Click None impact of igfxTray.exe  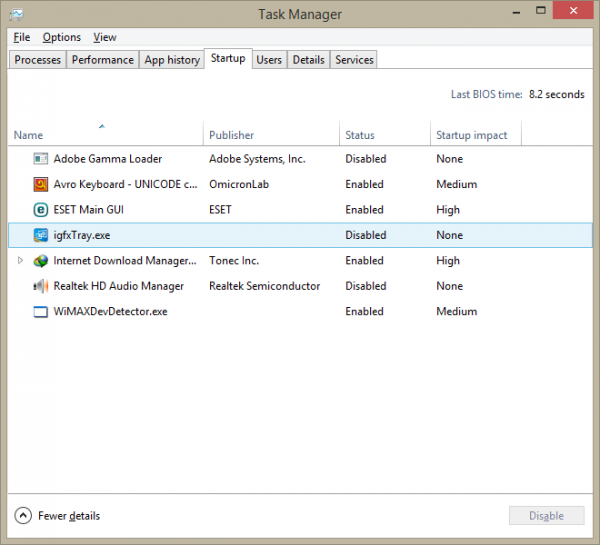click(x=450, y=235)
